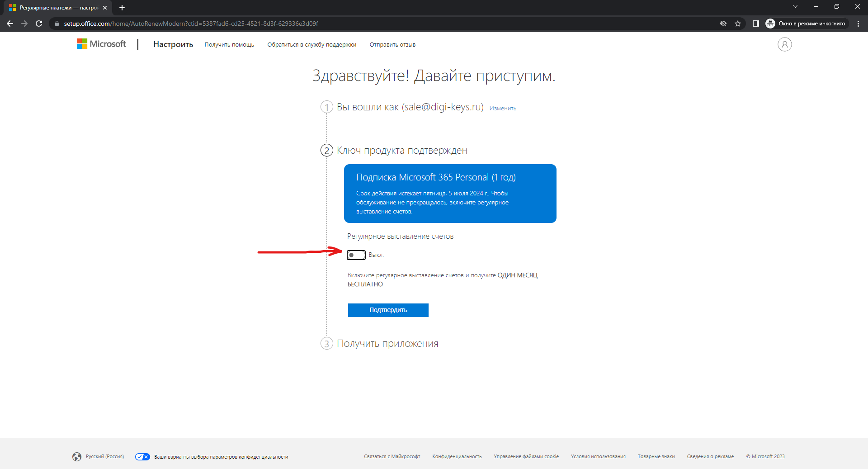The image size is (868, 469).
Task: Click the privacy choices toggle icon
Action: (142, 457)
